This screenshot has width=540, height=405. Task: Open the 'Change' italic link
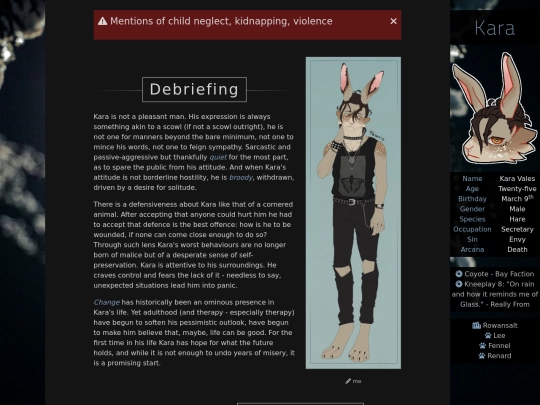coord(107,302)
